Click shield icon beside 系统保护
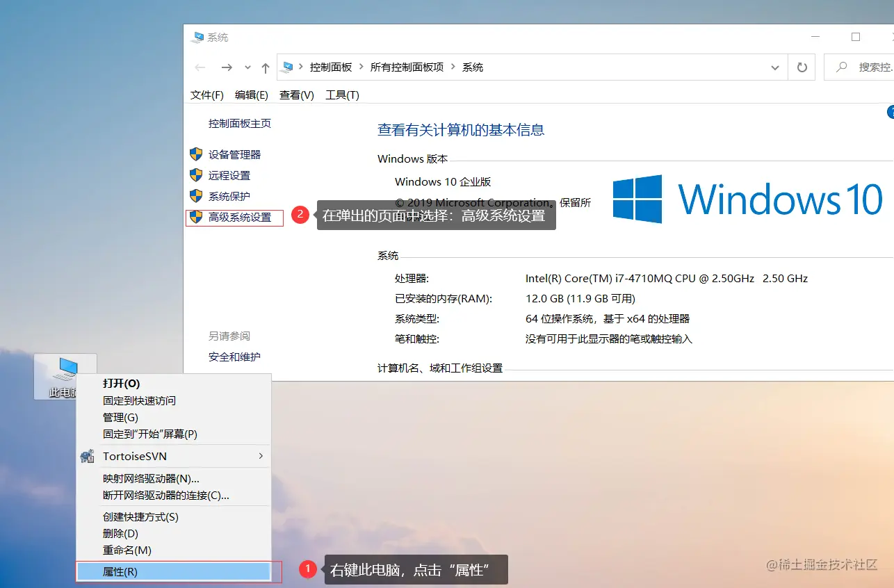Image resolution: width=894 pixels, height=588 pixels. (x=196, y=196)
